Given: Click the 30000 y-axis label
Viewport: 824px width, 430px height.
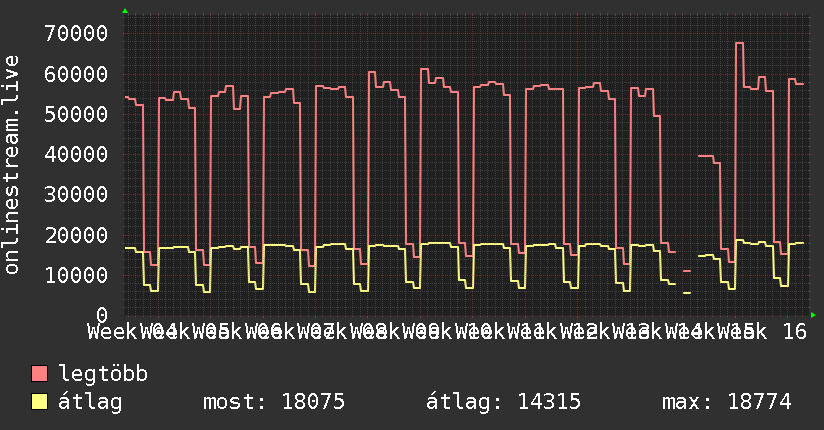Looking at the screenshot, I should click(x=76, y=194).
